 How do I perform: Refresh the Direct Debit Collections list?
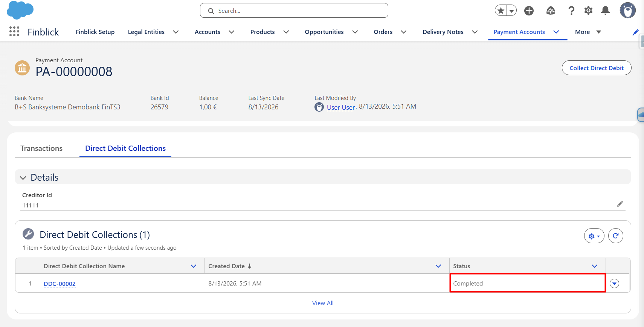click(616, 236)
